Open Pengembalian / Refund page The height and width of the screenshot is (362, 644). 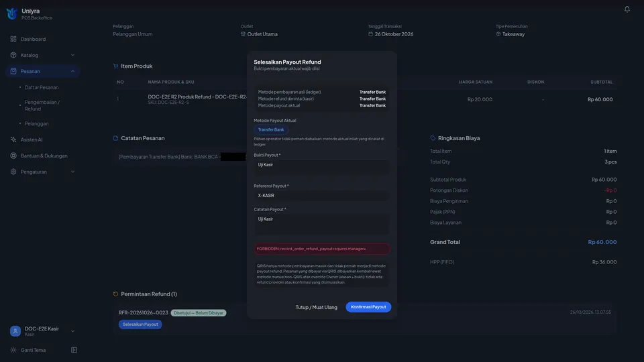click(x=42, y=105)
